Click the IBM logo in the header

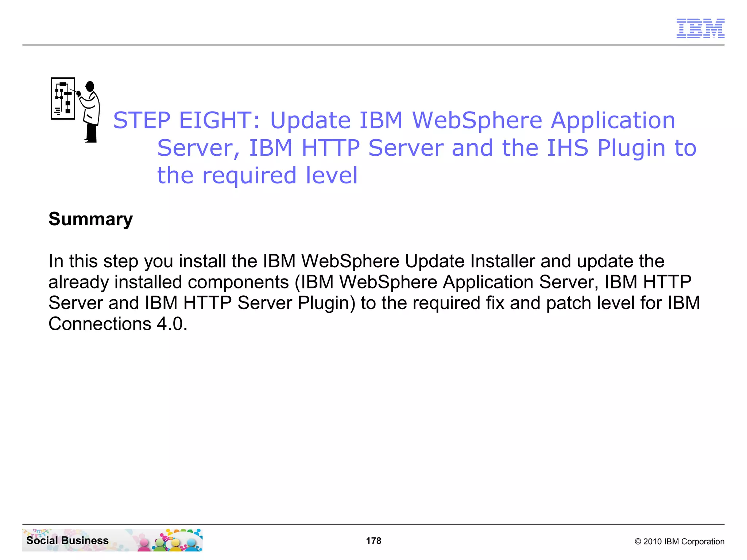point(700,28)
